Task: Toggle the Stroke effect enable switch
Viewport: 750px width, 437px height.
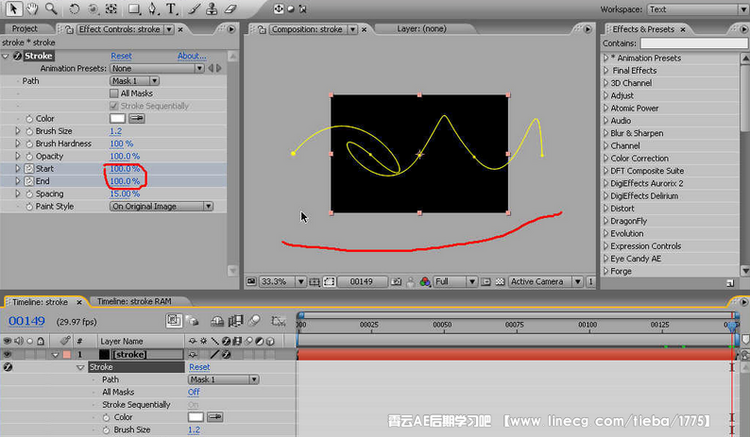Action: click(17, 56)
